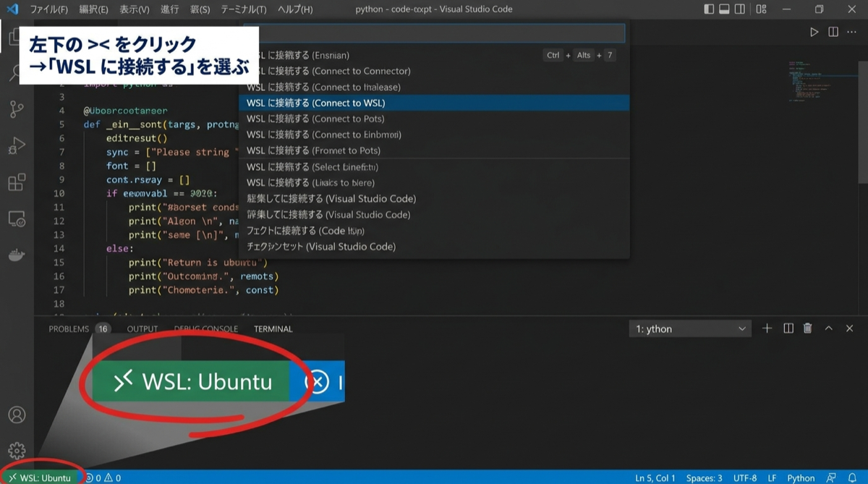Open the ファイル(F) menu
Screen dimensions: 868x484
[49, 9]
